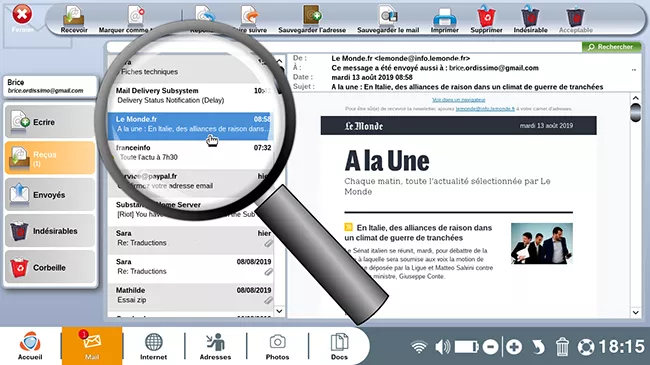Screen dimensions: 650x365
Task: Click the article photo thumbnail
Action: tap(542, 243)
